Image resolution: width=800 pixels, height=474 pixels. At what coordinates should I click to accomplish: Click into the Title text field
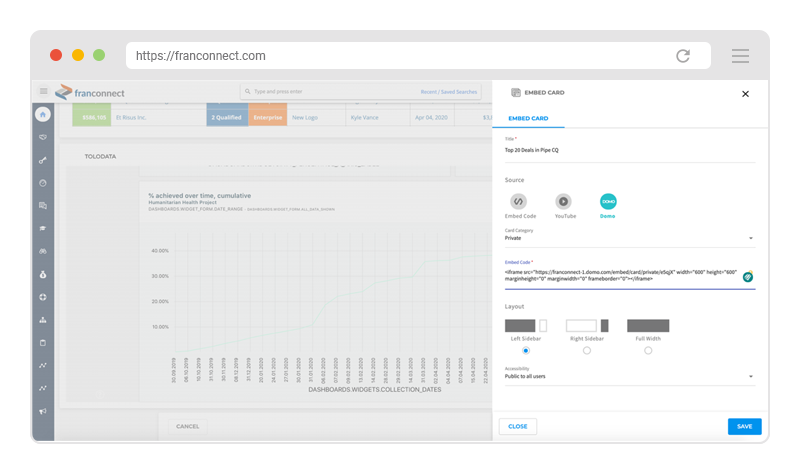click(628, 150)
